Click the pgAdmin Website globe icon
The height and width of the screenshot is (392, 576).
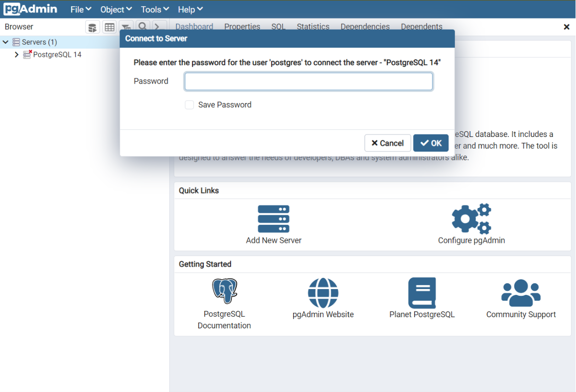coord(323,293)
